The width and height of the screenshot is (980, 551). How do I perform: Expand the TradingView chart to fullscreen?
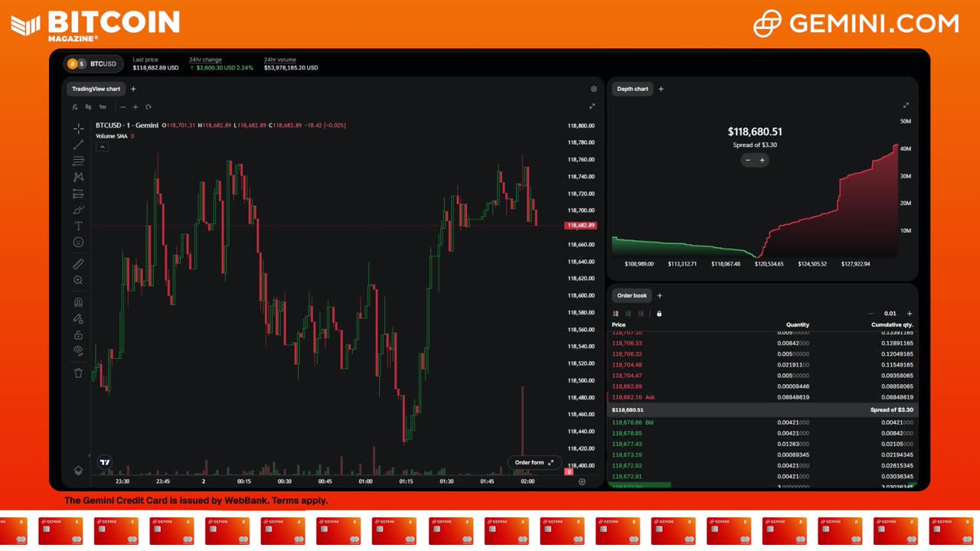tap(592, 106)
